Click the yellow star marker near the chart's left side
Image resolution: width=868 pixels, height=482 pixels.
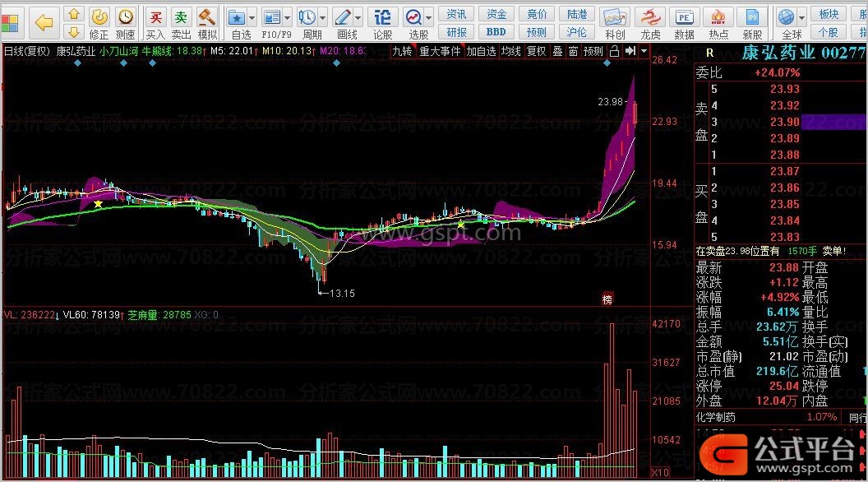(x=98, y=204)
